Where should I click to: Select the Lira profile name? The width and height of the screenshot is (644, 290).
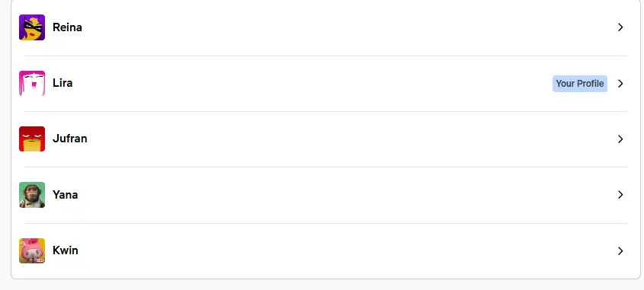click(62, 83)
